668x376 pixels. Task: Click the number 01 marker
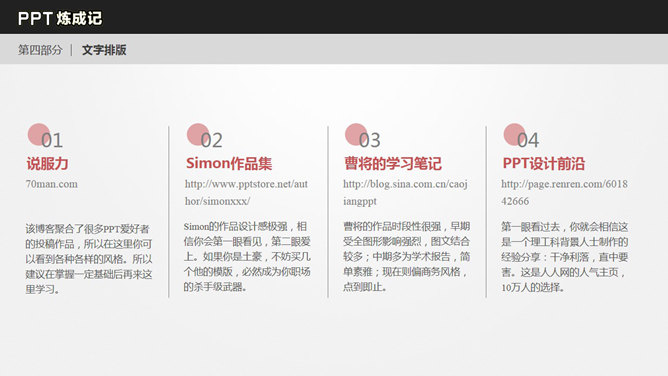(46, 137)
